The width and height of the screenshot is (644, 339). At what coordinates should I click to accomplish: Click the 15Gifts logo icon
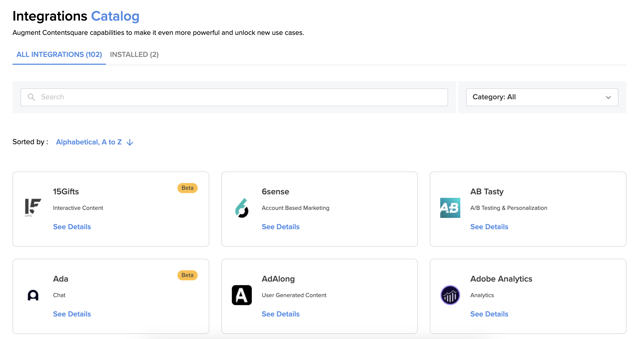tap(33, 208)
